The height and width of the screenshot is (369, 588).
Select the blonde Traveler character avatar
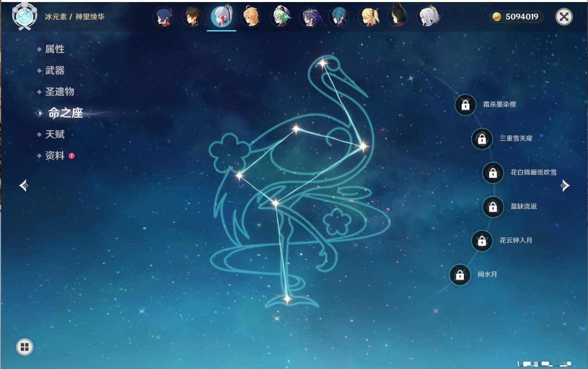click(x=251, y=17)
